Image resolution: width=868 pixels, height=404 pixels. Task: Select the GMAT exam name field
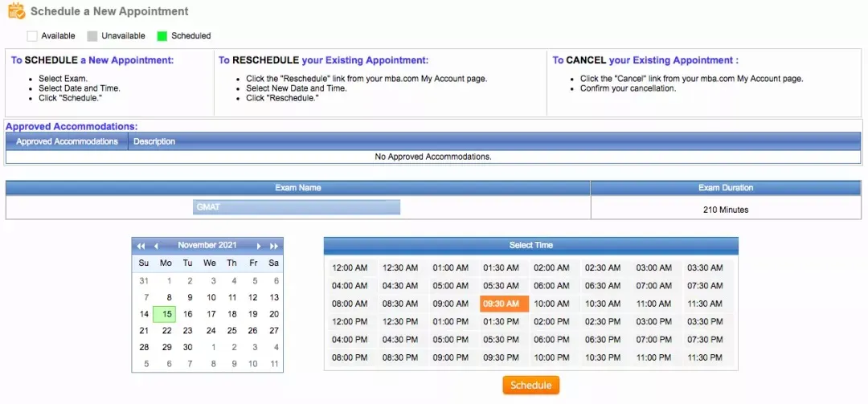pyautogui.click(x=297, y=207)
